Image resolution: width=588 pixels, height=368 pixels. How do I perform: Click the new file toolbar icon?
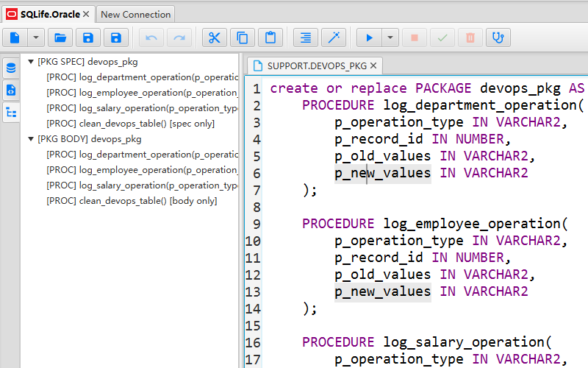(x=15, y=38)
